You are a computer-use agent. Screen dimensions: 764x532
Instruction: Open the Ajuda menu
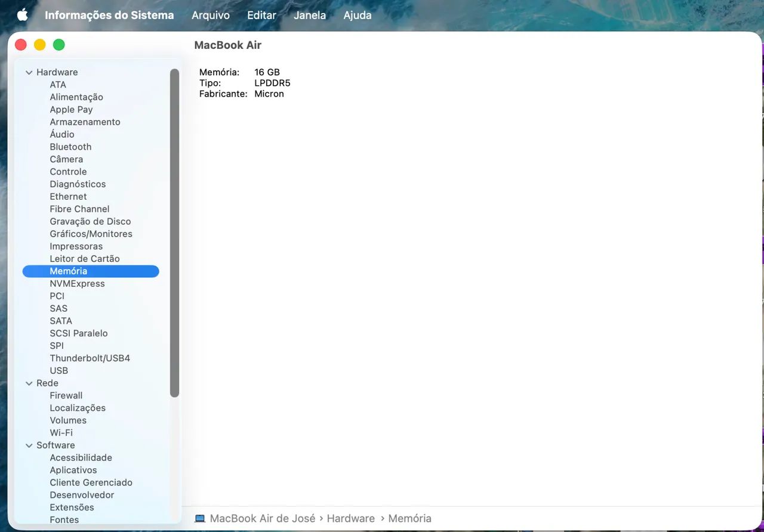coord(358,15)
